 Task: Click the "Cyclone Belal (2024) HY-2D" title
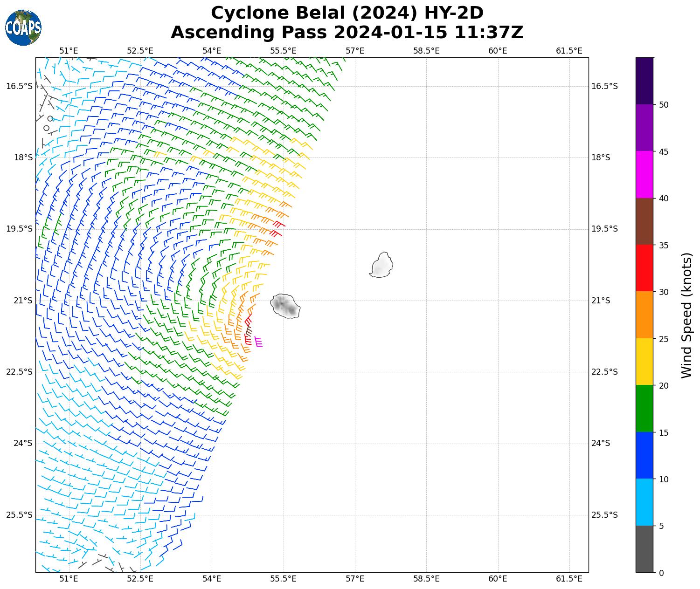pyautogui.click(x=347, y=13)
